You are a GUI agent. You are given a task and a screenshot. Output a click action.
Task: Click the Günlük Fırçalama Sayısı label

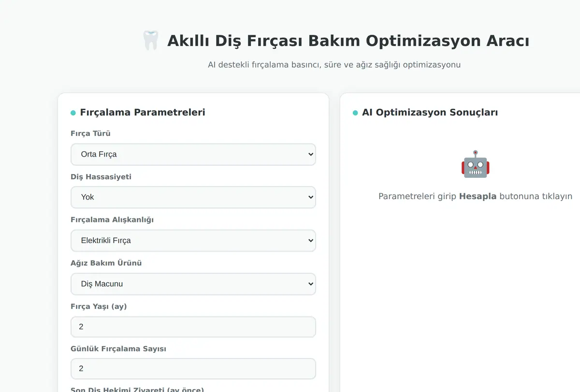[118, 349]
